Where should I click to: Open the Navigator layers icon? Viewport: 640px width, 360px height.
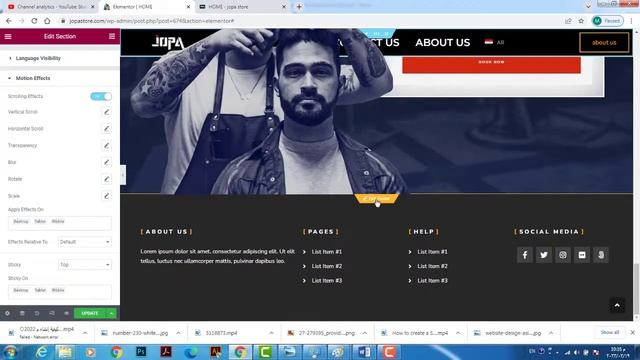point(22,313)
